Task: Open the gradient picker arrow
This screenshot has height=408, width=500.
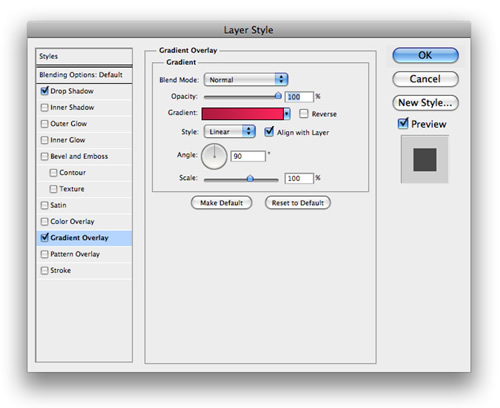Action: tap(287, 114)
